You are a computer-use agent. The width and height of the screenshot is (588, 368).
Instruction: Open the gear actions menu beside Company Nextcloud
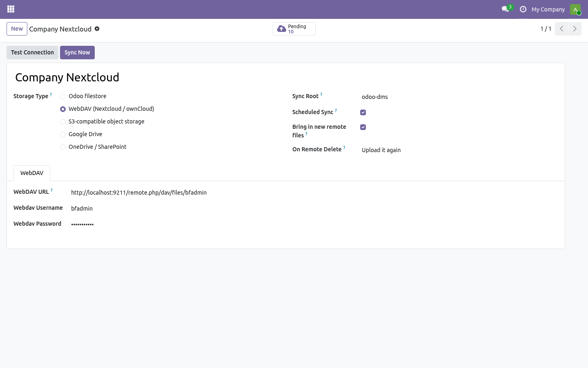point(97,29)
